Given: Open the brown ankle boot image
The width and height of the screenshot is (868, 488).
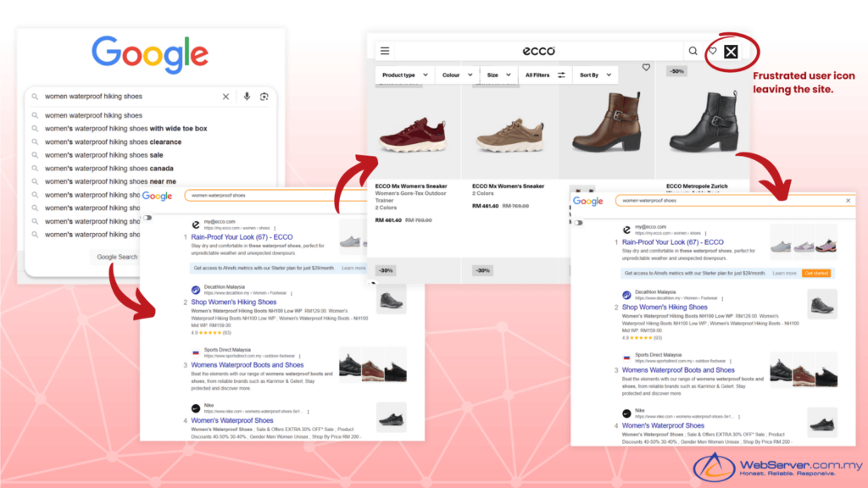Looking at the screenshot, I should [607, 122].
